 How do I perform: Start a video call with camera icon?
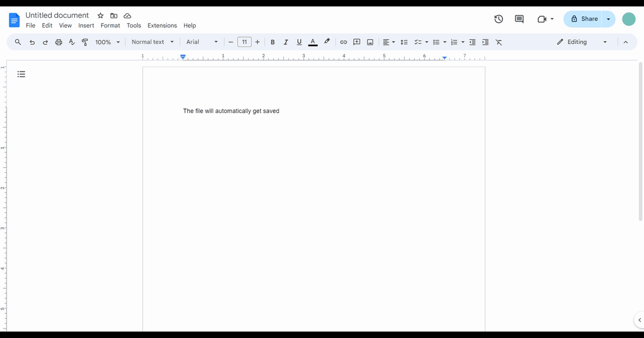(541, 19)
